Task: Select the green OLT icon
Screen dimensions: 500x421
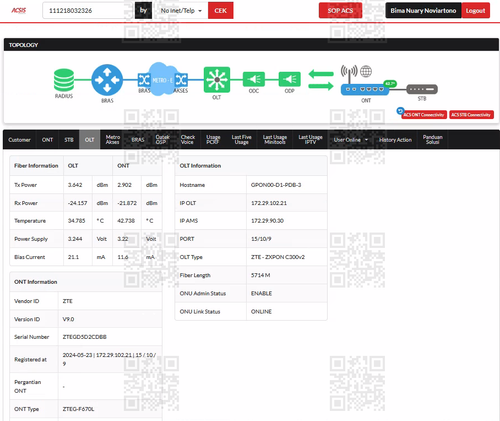Action: point(217,80)
